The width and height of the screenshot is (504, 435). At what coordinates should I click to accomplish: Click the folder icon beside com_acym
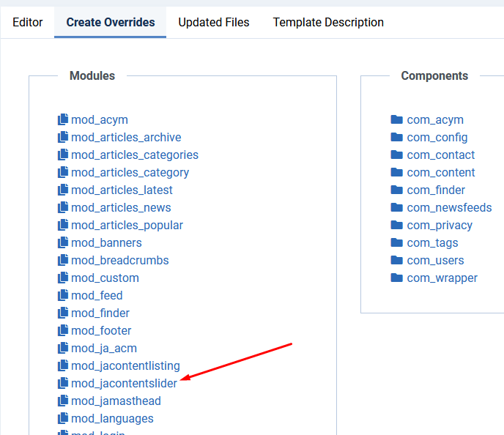[x=397, y=120]
